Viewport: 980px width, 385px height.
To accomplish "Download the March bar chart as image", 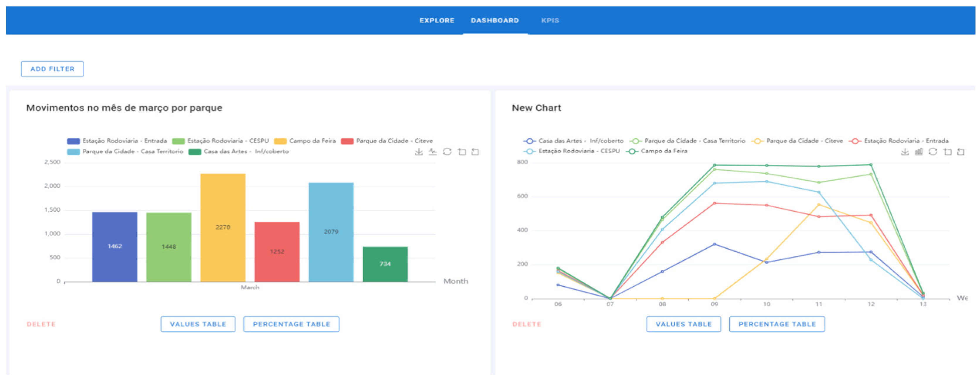I will (x=418, y=152).
